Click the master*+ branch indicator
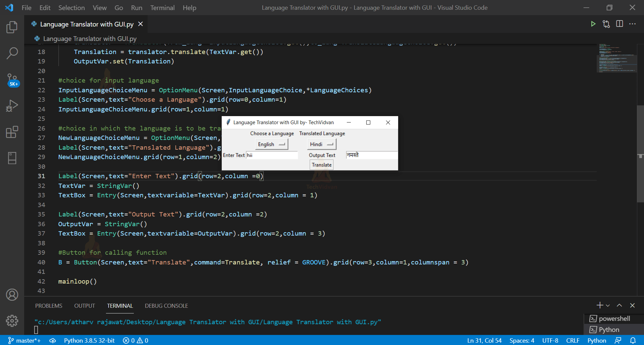The width and height of the screenshot is (644, 345). tap(24, 340)
